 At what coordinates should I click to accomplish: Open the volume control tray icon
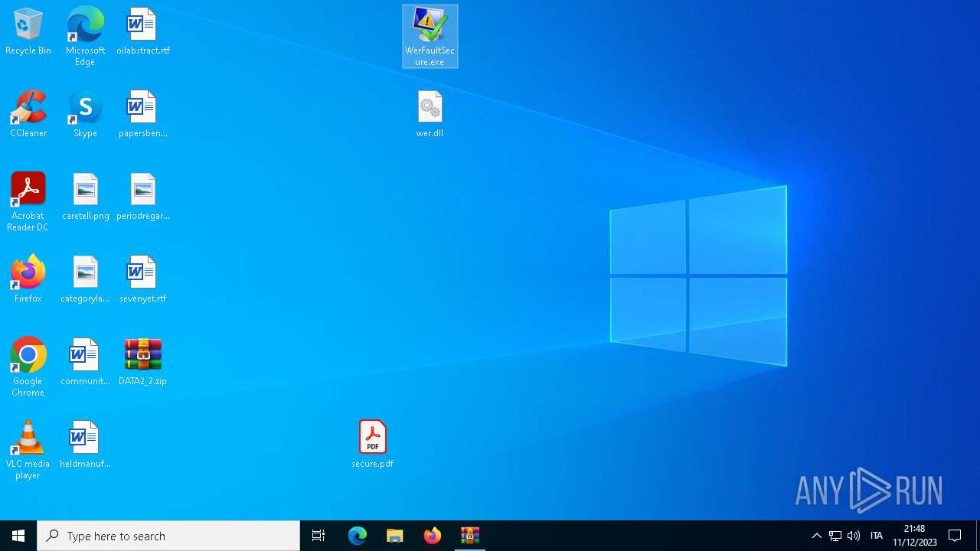click(854, 536)
